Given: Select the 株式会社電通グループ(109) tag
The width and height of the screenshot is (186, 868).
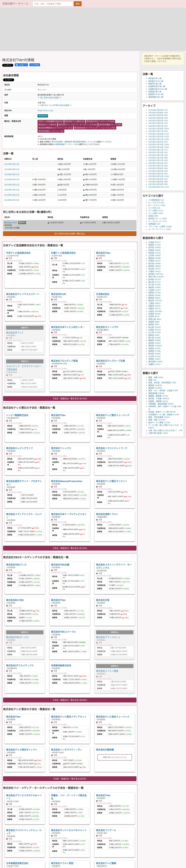Looking at the screenshot, I should pyautogui.click(x=110, y=125).
